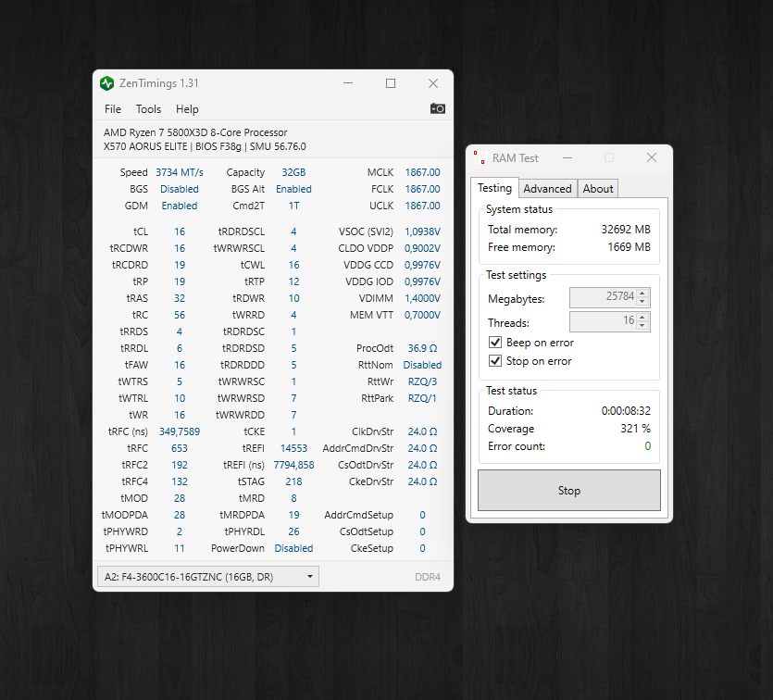Click the BGS Alt Enabled value
Viewport: 773px width, 700px height.
[x=293, y=189]
